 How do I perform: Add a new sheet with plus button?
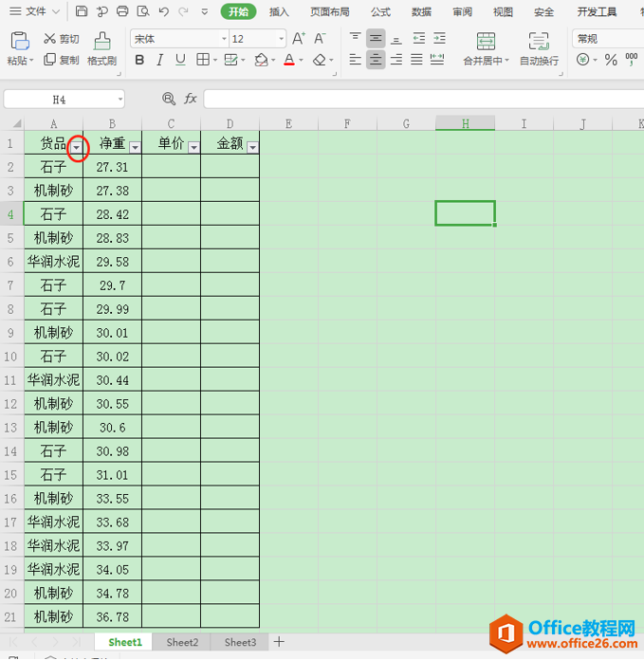(x=279, y=642)
